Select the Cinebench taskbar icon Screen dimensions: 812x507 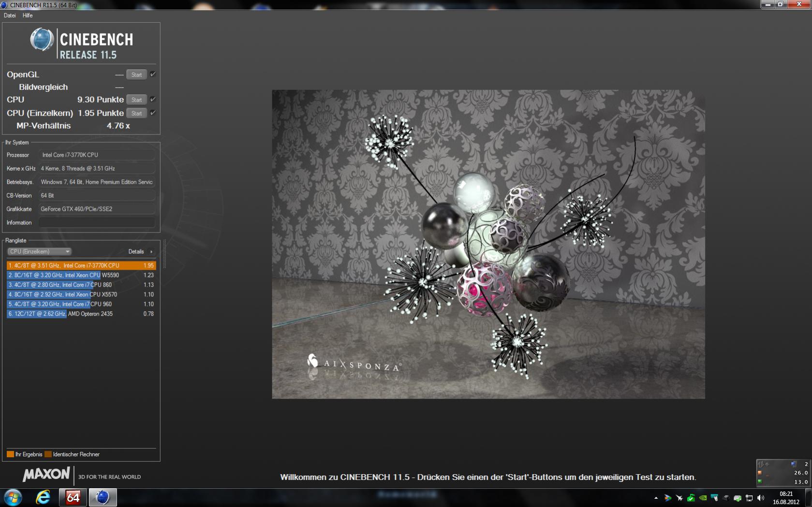tap(103, 497)
